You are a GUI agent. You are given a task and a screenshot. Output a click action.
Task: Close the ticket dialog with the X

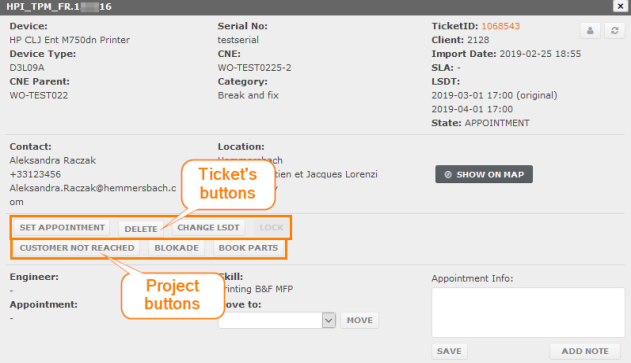click(620, 6)
